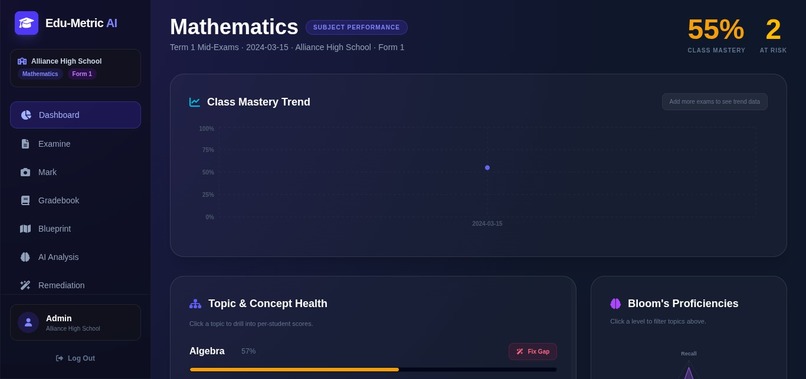Click the Algebra topic name
This screenshot has width=806, height=379.
click(x=207, y=351)
